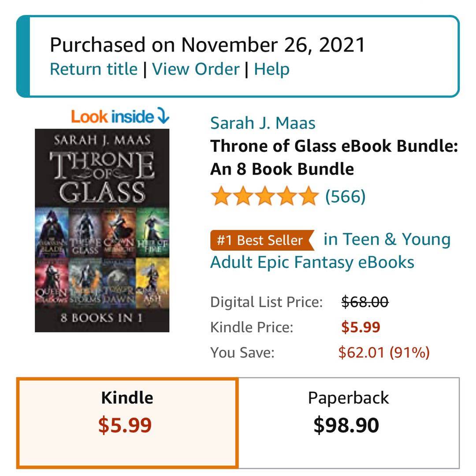The height and width of the screenshot is (476, 476).
Task: Click the Throne of Glass eBook Bundle title
Action: point(334,157)
